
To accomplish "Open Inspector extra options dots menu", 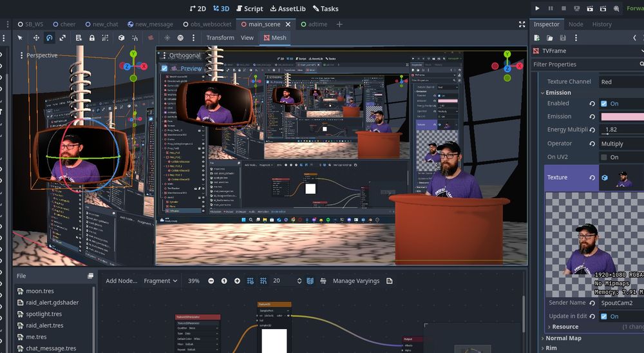I will pyautogui.click(x=576, y=38).
